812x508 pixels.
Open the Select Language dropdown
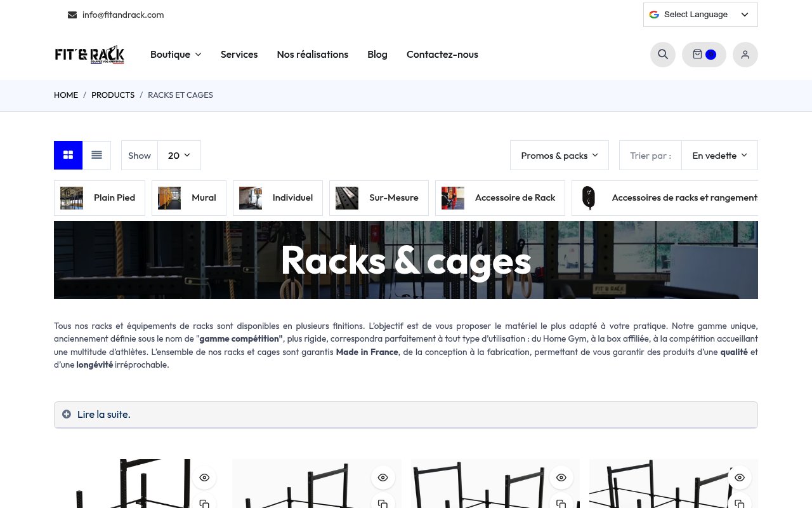700,15
